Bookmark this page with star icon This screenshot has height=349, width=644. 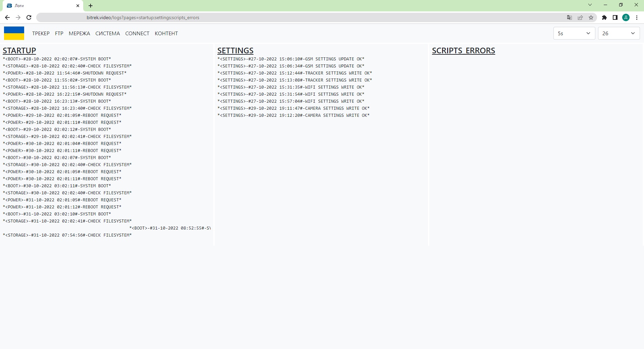click(591, 17)
